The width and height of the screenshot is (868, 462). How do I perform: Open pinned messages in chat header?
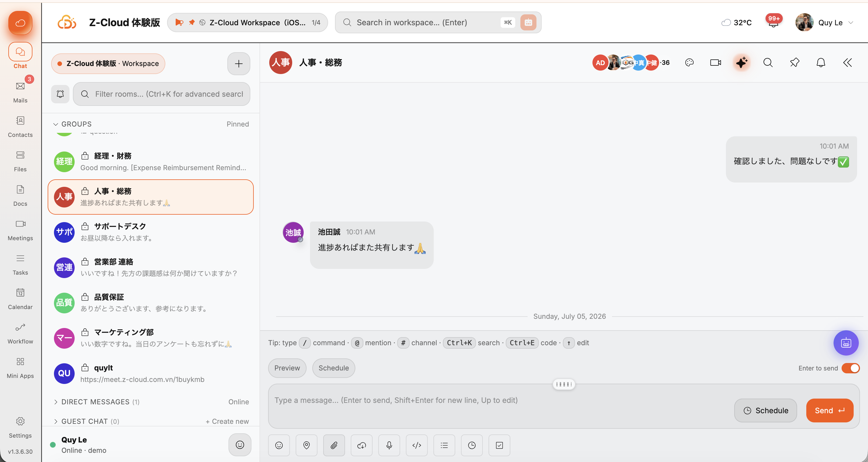click(795, 63)
